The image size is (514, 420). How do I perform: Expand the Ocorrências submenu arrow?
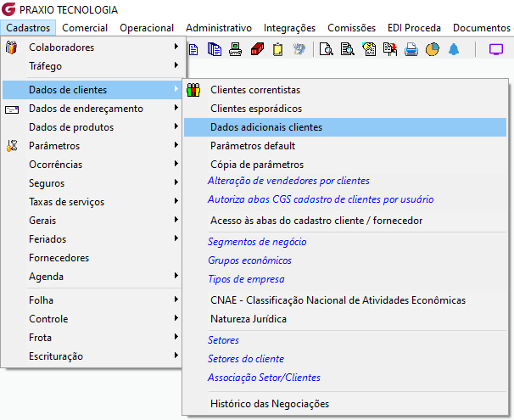[x=176, y=164]
